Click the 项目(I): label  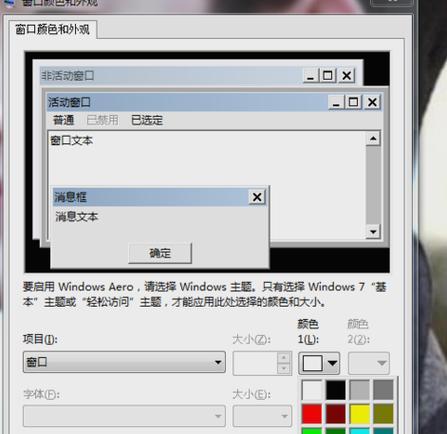(x=40, y=339)
